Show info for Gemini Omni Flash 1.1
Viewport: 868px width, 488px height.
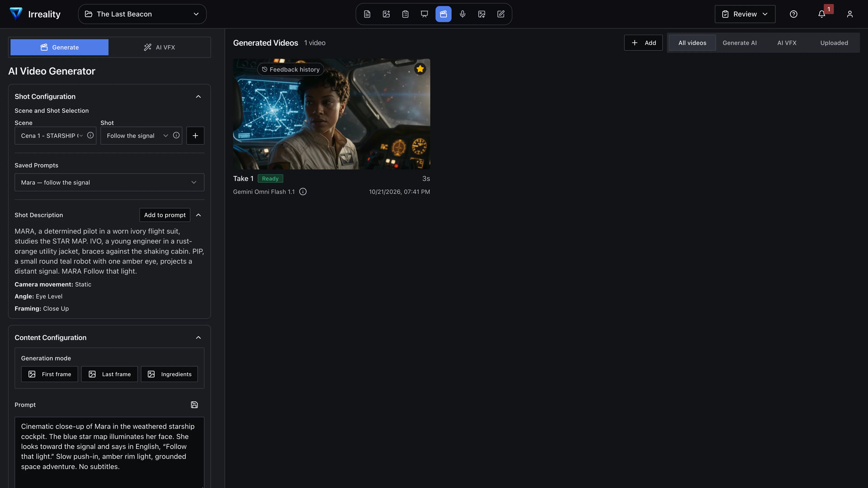pos(303,192)
